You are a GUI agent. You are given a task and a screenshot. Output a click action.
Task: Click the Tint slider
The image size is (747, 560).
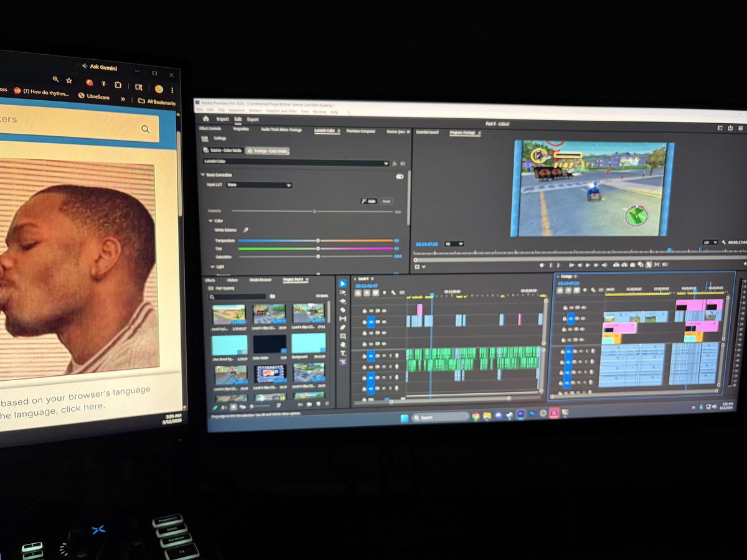316,248
